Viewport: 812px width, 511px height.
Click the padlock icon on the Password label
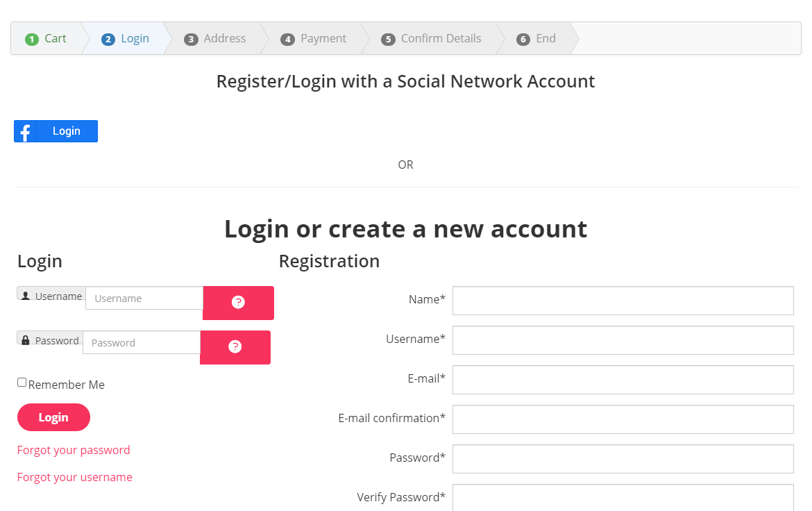click(26, 340)
